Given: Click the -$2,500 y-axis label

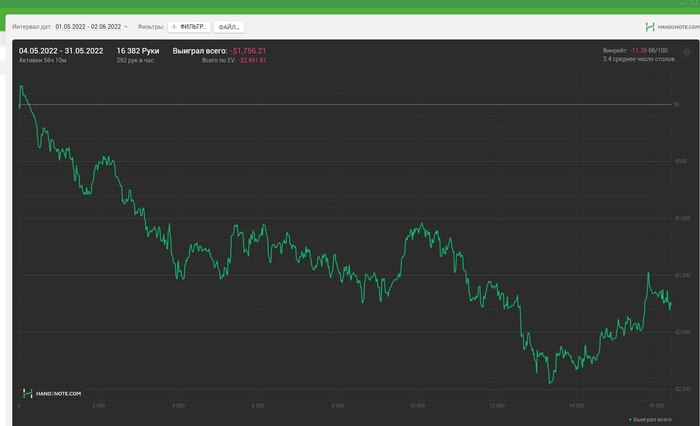Looking at the screenshot, I should click(682, 389).
